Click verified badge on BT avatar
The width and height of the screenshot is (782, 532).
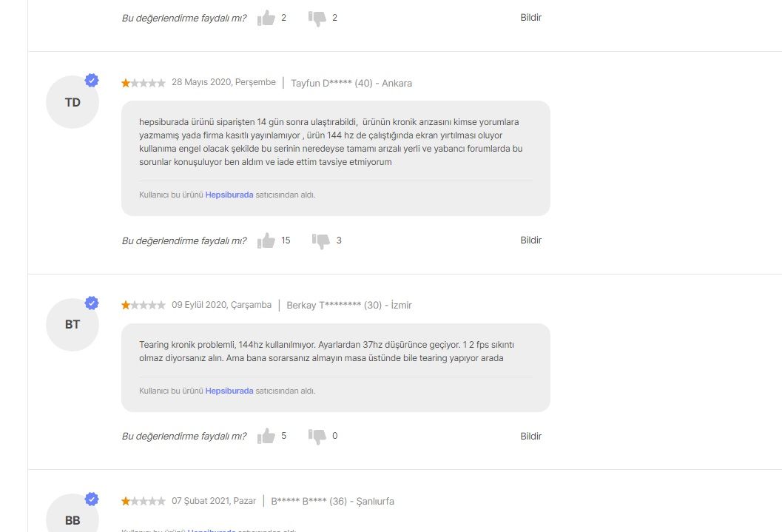(91, 303)
